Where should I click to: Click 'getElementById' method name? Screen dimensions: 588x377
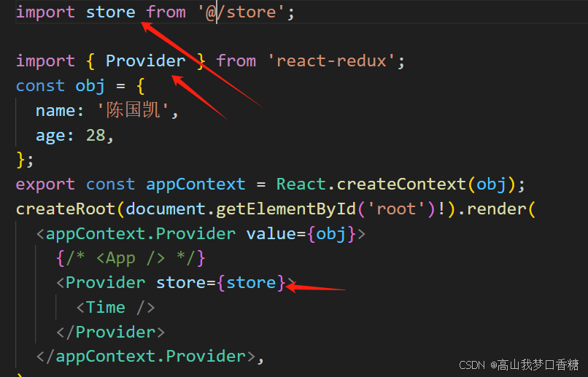(286, 209)
